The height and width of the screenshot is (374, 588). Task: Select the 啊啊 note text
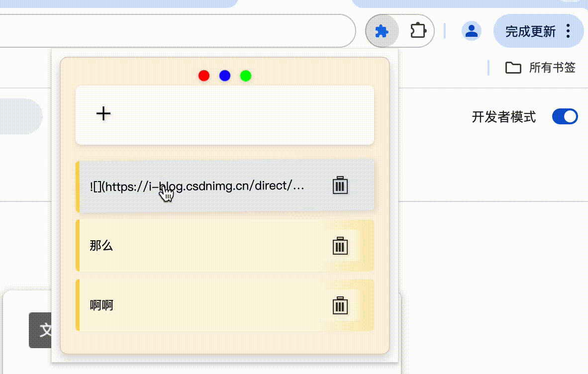pyautogui.click(x=101, y=305)
